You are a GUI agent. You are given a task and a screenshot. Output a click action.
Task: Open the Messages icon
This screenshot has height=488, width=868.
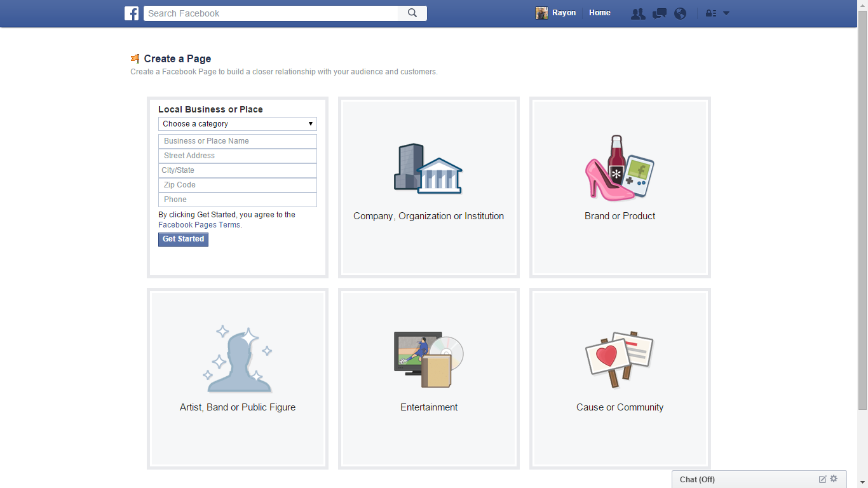click(660, 13)
